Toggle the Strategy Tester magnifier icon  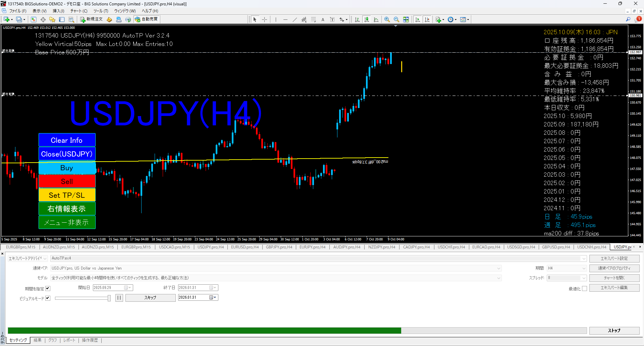[71, 19]
